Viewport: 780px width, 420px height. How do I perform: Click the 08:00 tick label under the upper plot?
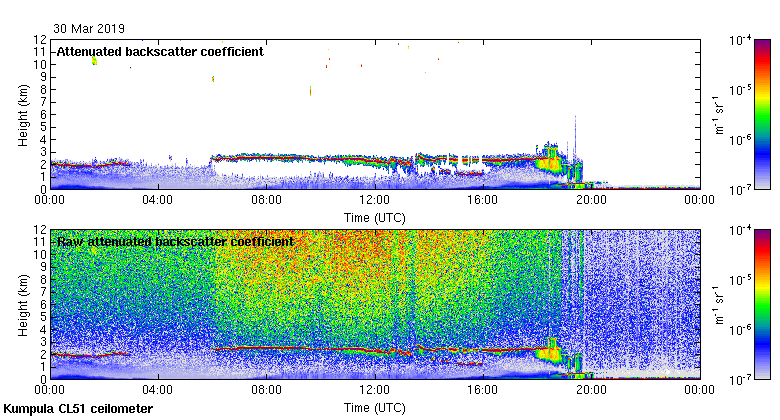[x=266, y=200]
